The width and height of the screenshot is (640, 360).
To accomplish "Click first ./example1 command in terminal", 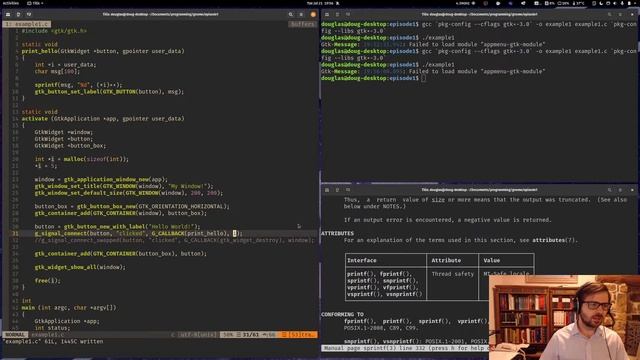I will pyautogui.click(x=438, y=38).
